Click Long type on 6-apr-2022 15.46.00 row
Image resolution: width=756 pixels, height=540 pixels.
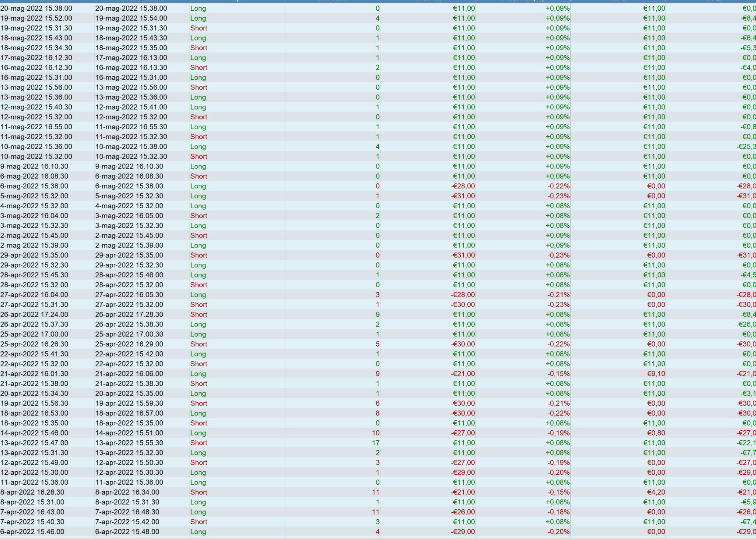pyautogui.click(x=198, y=532)
